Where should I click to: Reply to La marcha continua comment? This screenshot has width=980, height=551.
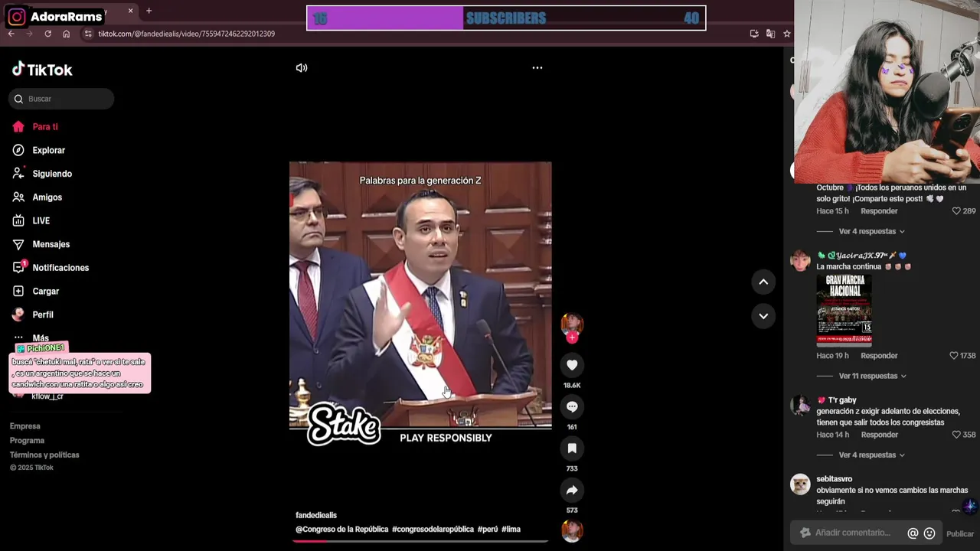[x=879, y=356]
